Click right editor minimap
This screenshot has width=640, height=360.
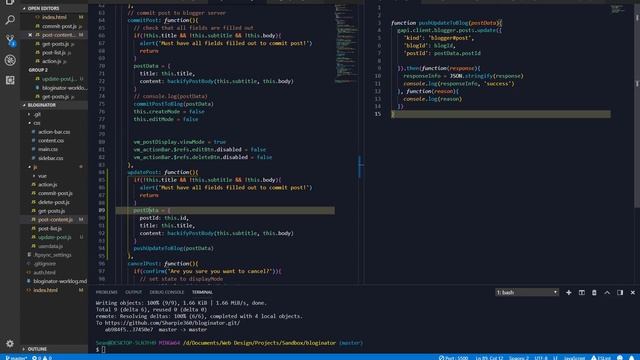617,9
